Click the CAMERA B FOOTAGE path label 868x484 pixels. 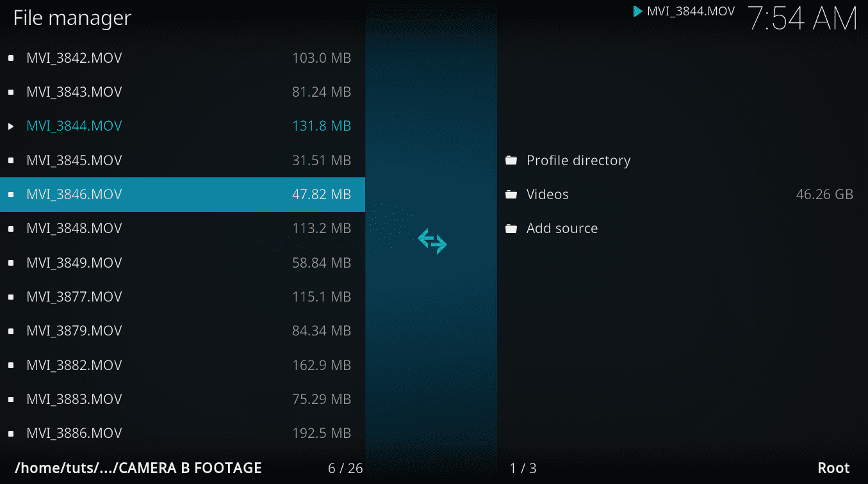coord(139,468)
